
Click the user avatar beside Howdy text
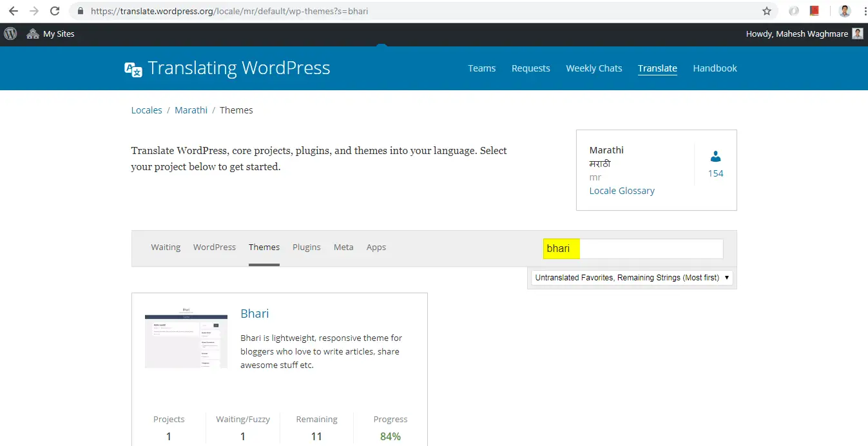coord(858,34)
